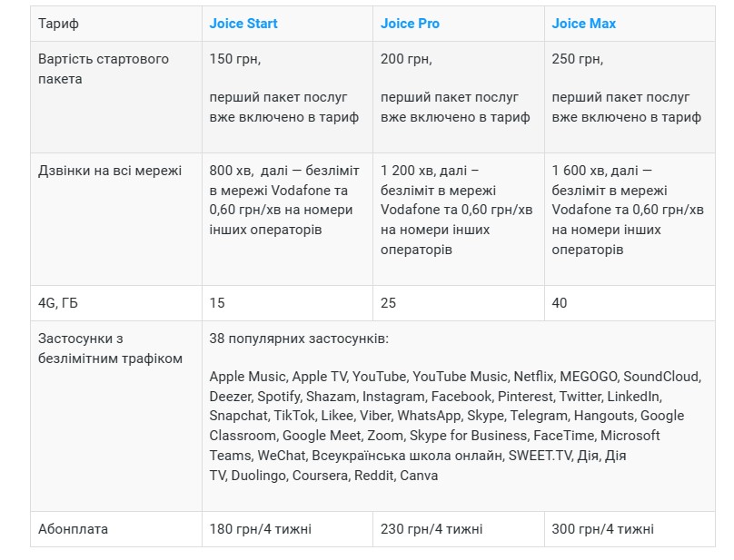Click the 25 GB value cell
The height and width of the screenshot is (560, 734).
459,303
